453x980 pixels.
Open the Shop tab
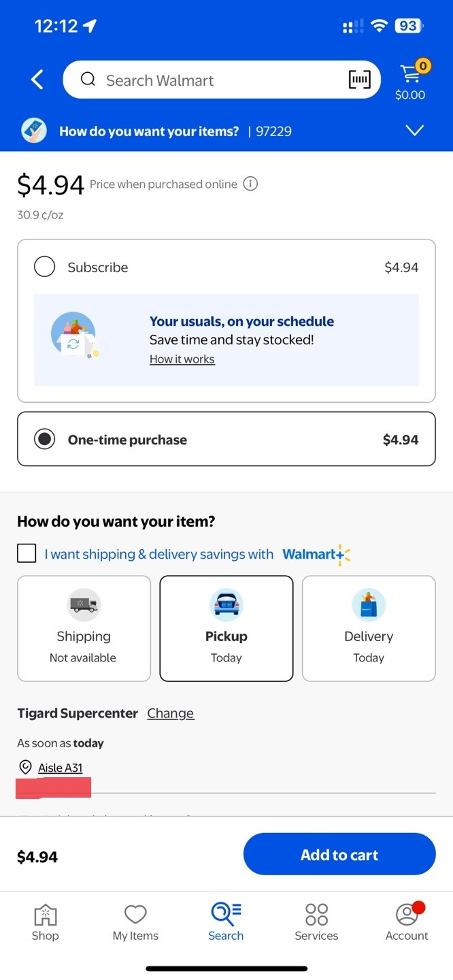pyautogui.click(x=45, y=922)
